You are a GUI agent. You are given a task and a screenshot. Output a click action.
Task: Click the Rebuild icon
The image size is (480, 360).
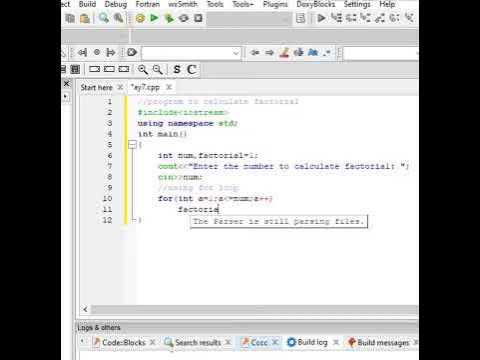pyautogui.click(x=184, y=18)
